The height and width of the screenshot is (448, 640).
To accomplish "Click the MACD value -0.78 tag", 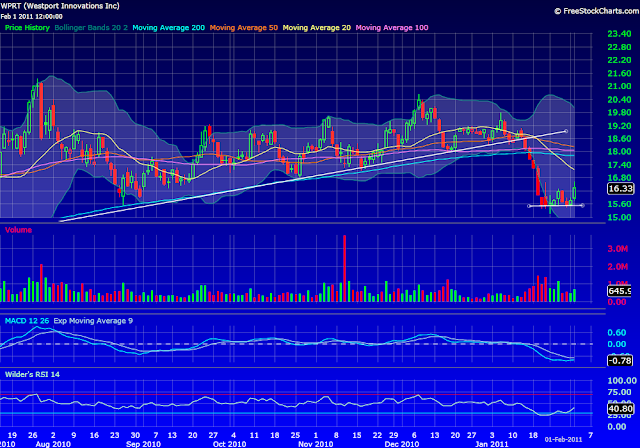I will click(x=620, y=361).
